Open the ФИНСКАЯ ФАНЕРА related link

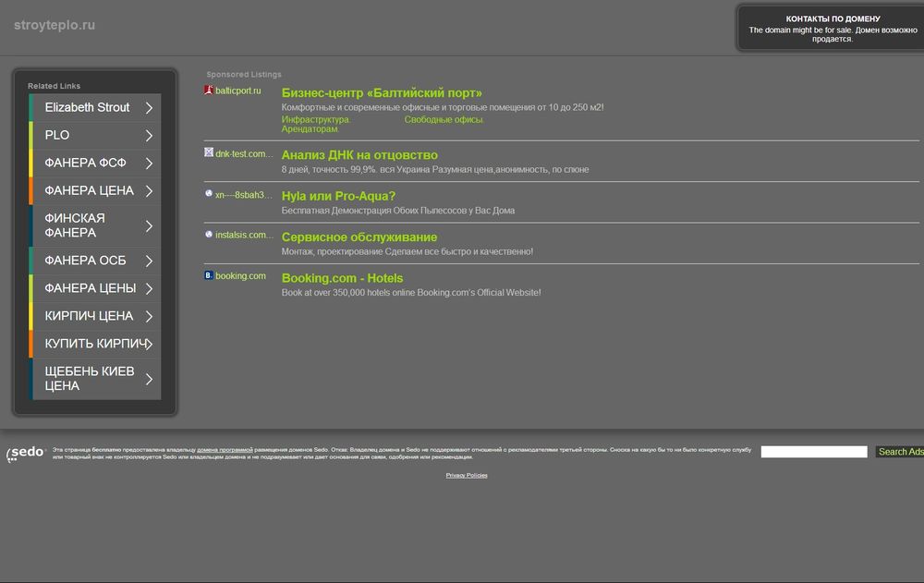pyautogui.click(x=95, y=225)
